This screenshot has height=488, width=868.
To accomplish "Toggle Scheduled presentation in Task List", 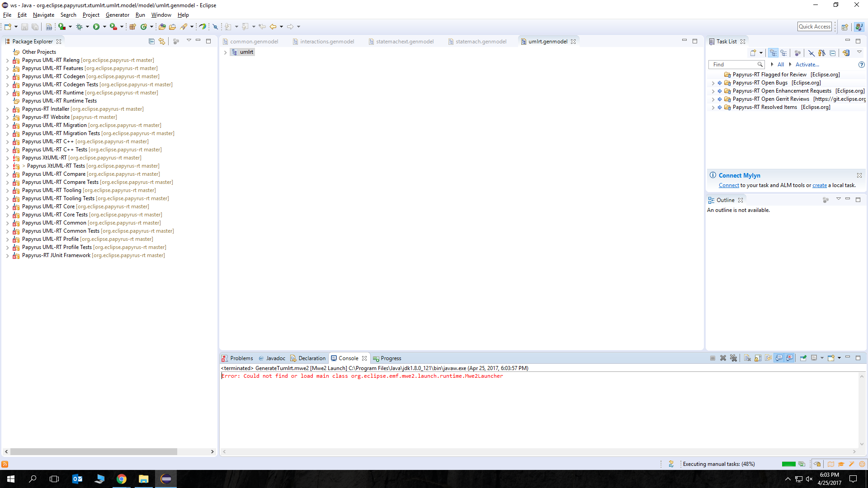I will click(783, 53).
